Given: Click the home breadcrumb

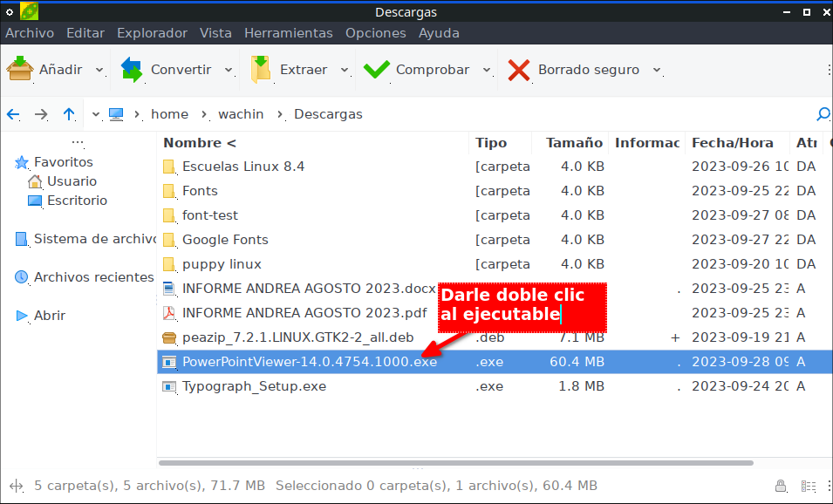Looking at the screenshot, I should (x=169, y=114).
